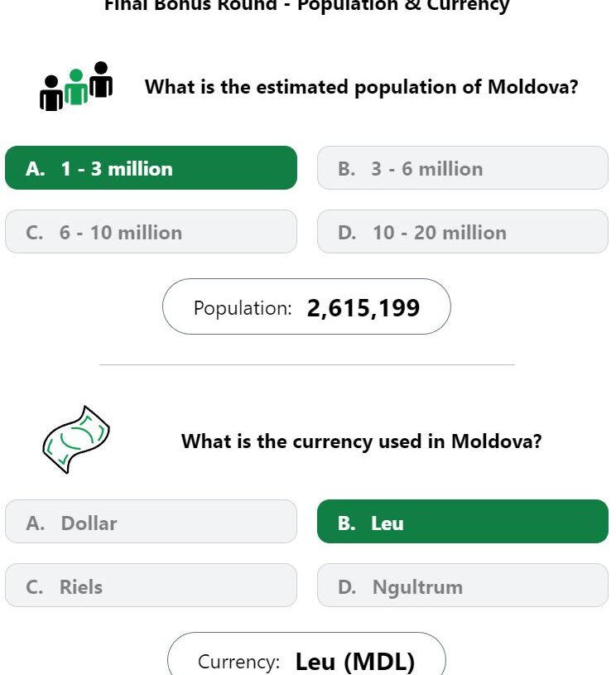This screenshot has height=675, width=616.
Task: Click the horizontal divider between questions
Action: [307, 364]
